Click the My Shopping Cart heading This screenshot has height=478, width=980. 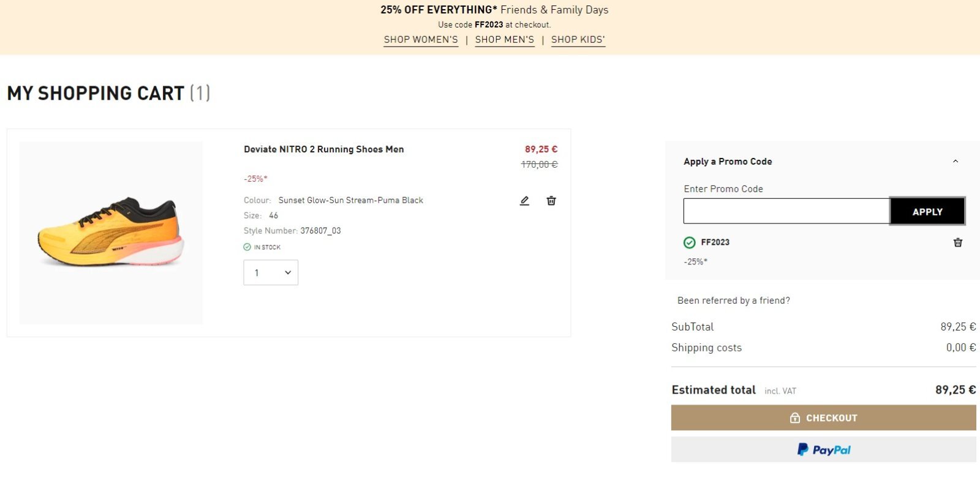click(96, 93)
